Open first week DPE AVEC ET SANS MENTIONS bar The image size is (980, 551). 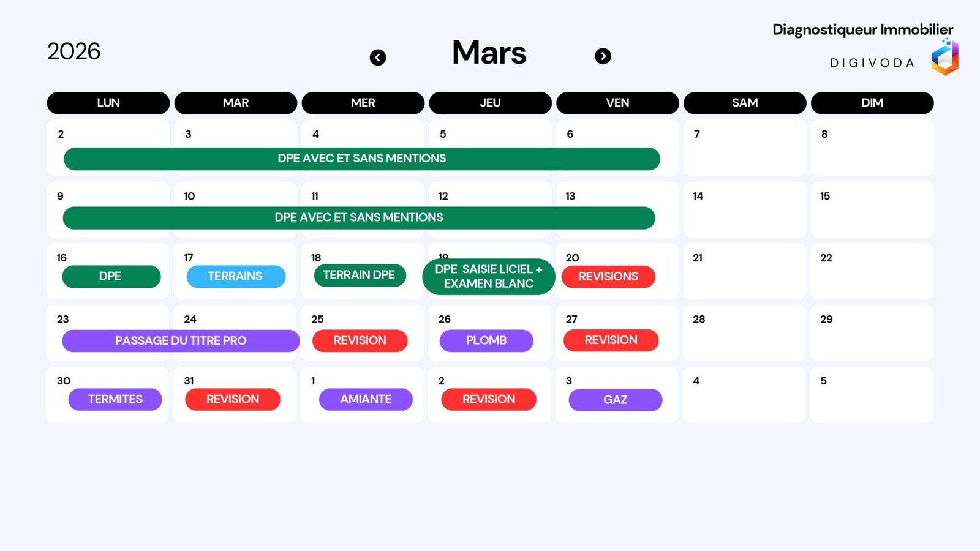[361, 159]
